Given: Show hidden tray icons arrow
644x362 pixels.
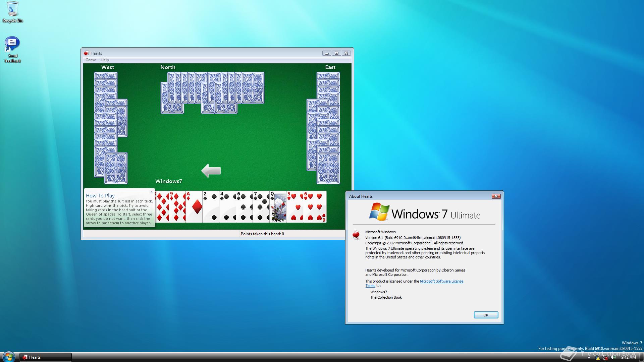Looking at the screenshot, I should 589,357.
